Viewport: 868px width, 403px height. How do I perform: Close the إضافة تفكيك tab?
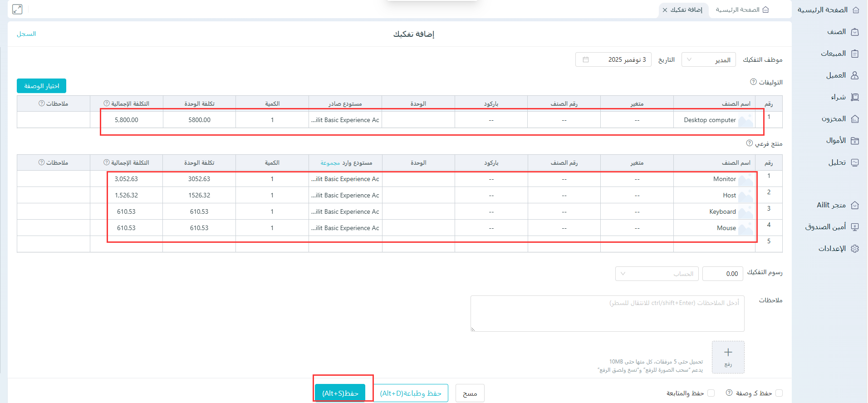click(x=665, y=10)
